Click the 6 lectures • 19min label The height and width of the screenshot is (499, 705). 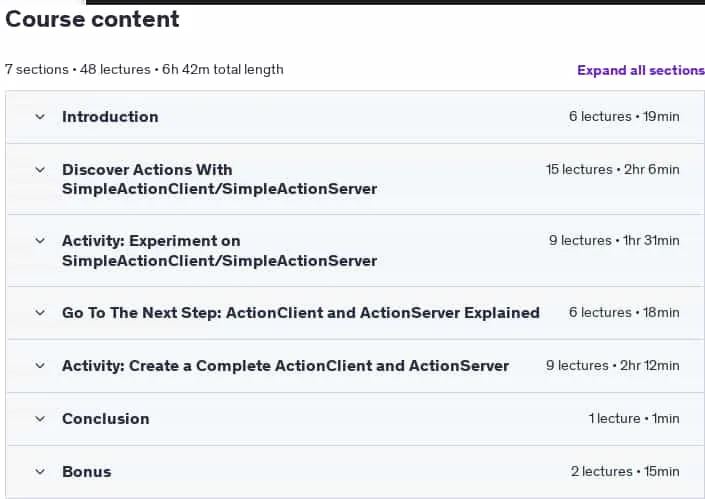point(624,116)
